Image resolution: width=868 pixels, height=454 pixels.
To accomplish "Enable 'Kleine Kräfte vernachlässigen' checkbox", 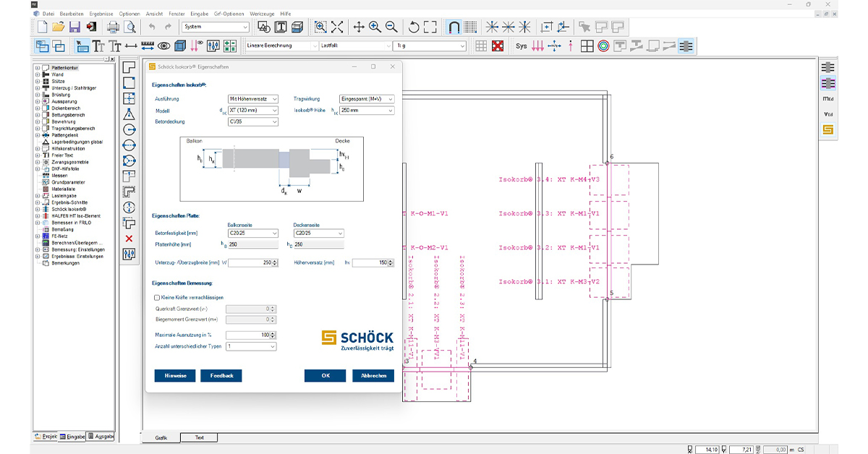I will point(157,297).
